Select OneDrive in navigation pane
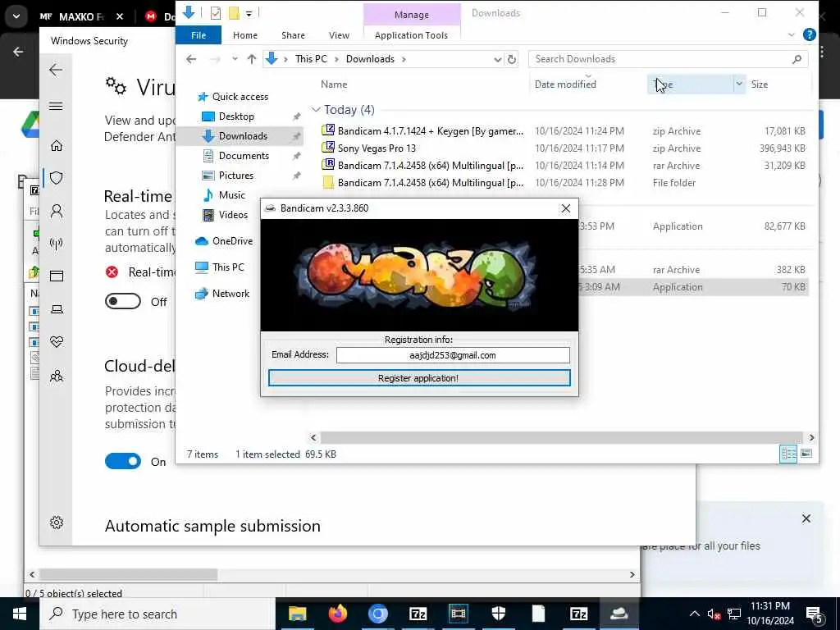The height and width of the screenshot is (630, 840). tap(232, 241)
